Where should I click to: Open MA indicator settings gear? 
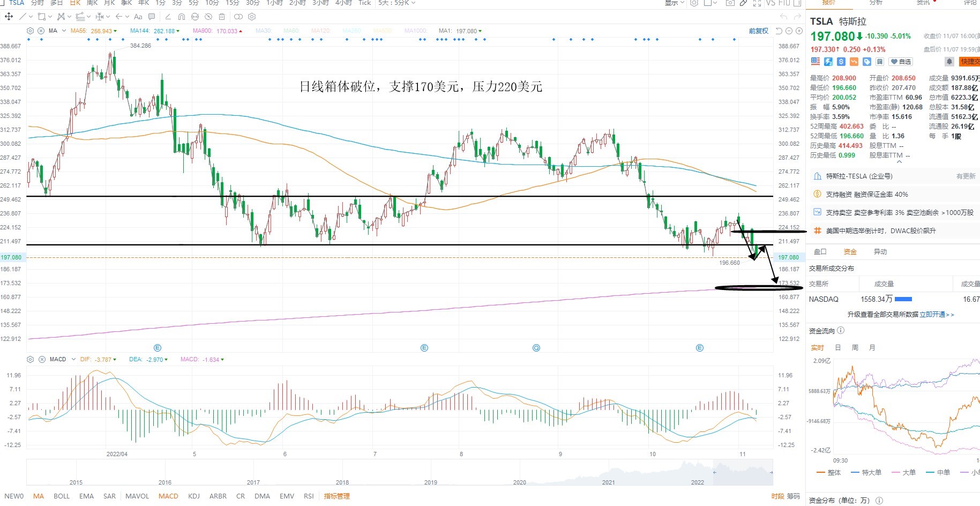(30, 31)
